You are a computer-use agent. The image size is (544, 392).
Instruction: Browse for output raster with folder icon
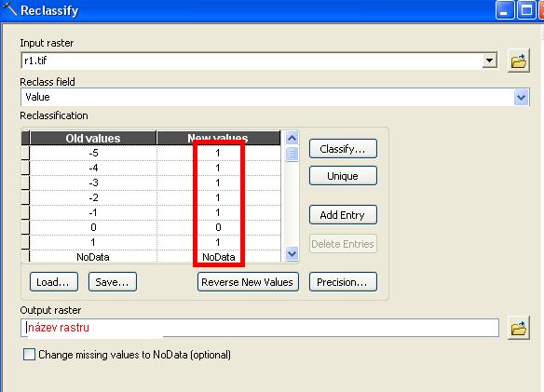click(518, 328)
